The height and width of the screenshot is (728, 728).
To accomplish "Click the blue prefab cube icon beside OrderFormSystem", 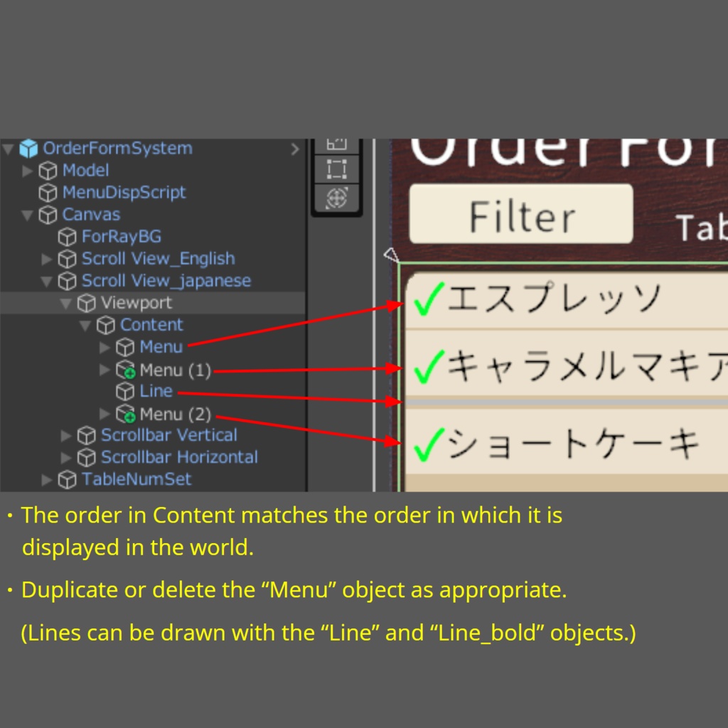I will point(28,149).
